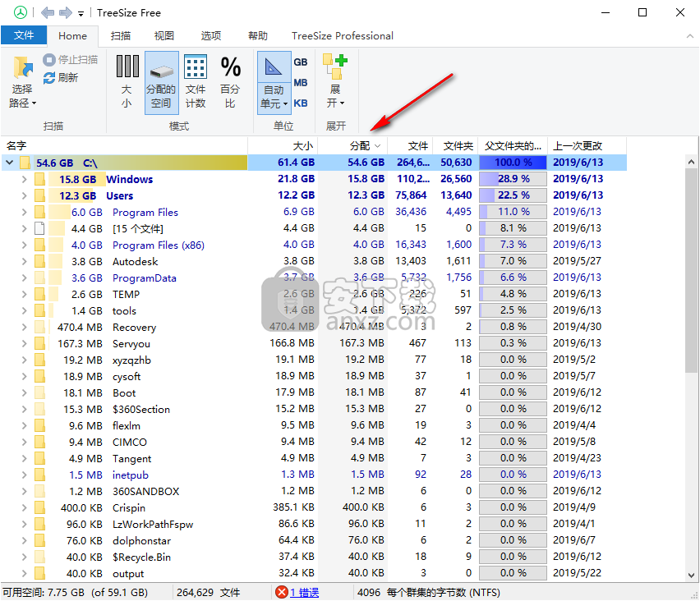The height and width of the screenshot is (601, 700).
Task: Sort by the 上一次更改 column header
Action: pyautogui.click(x=587, y=146)
